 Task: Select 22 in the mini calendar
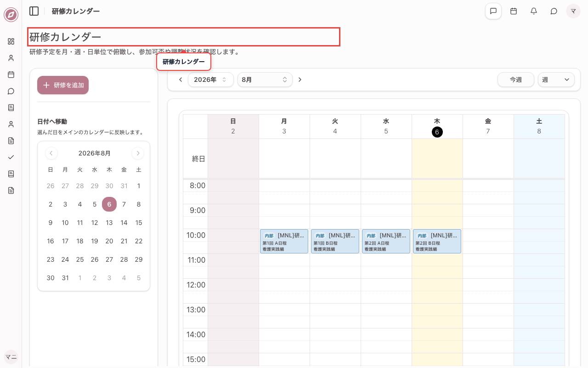point(139,241)
